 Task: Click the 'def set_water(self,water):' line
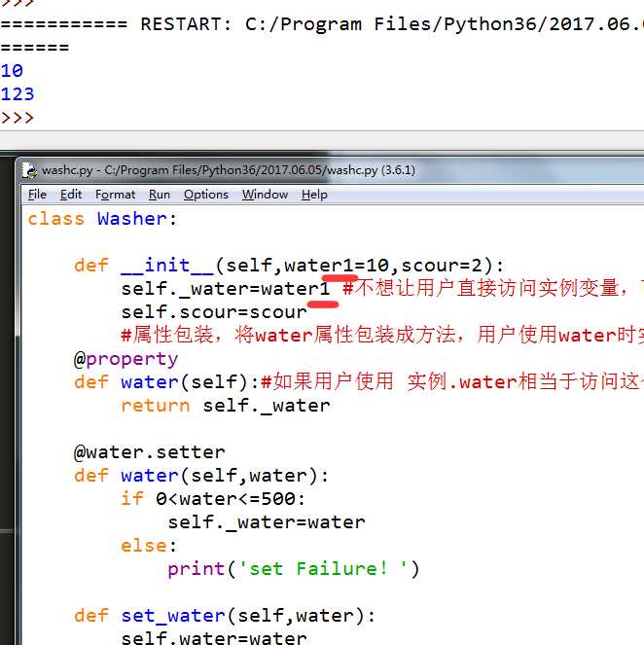click(x=225, y=616)
